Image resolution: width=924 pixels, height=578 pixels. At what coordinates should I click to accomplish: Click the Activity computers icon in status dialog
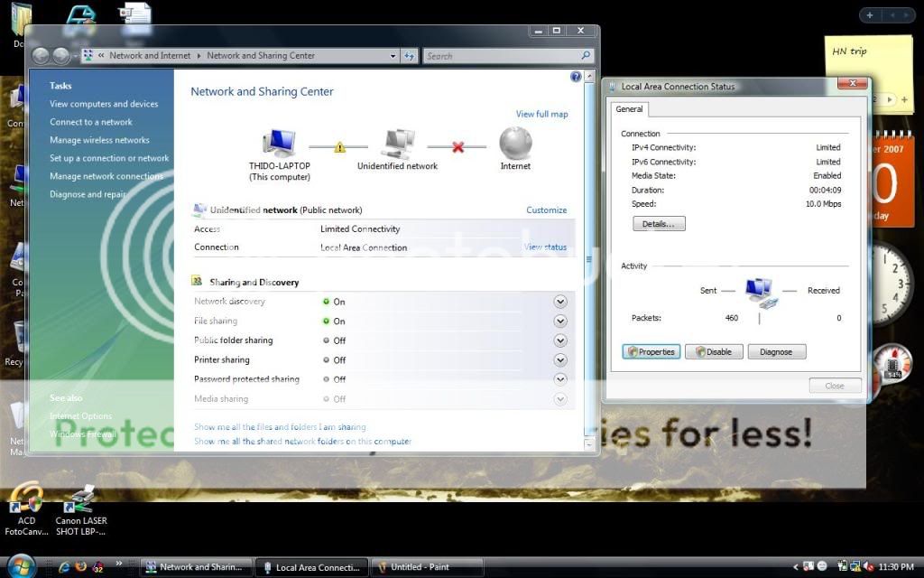[761, 293]
